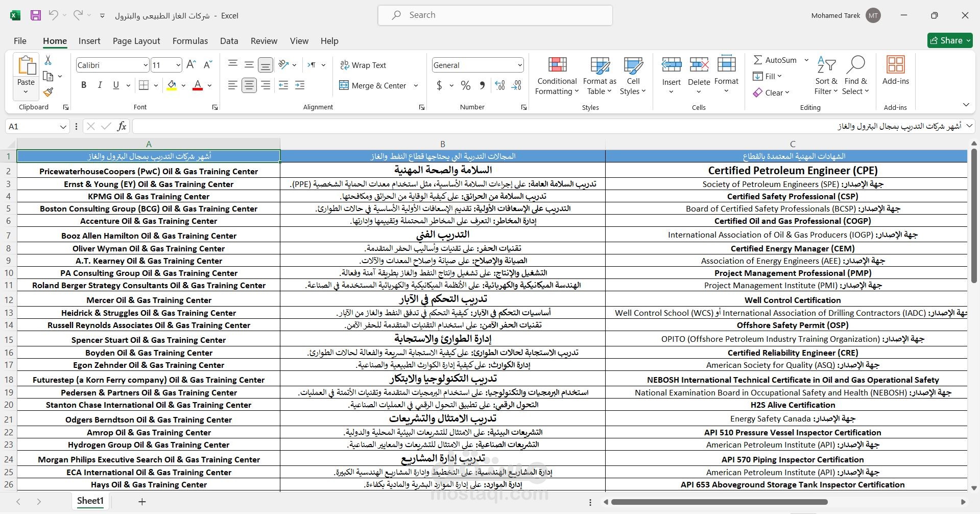Toggle Bold formatting
980x514 pixels.
click(x=84, y=85)
